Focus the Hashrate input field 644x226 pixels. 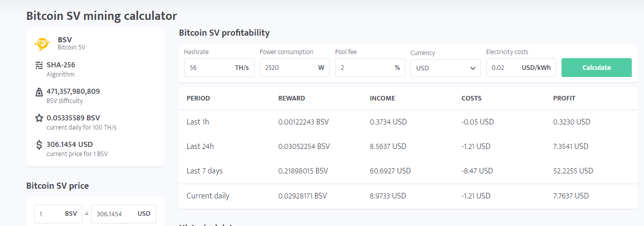[219, 67]
